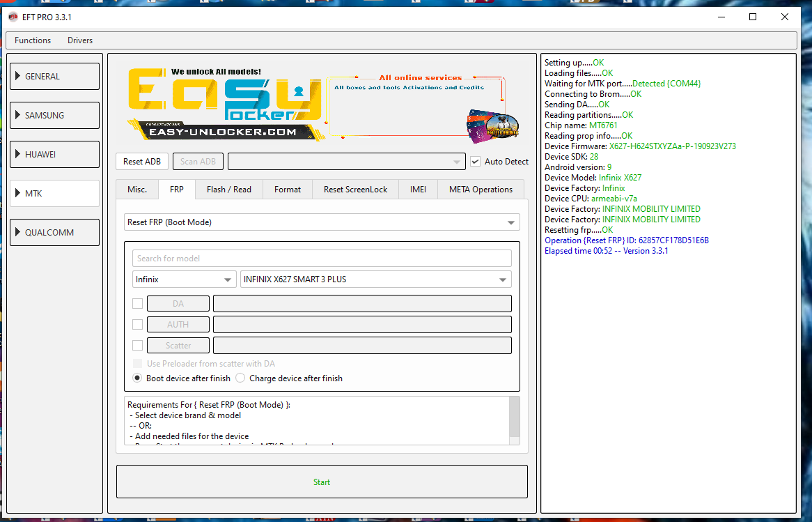Image resolution: width=812 pixels, height=522 pixels.
Task: Click the Easy Unlocker banner logo
Action: (226, 104)
